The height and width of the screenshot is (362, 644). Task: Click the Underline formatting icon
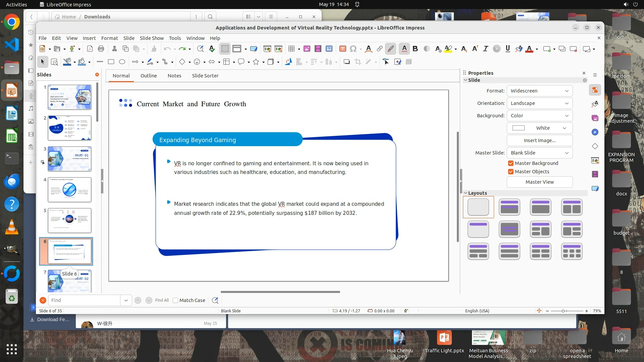pyautogui.click(x=507, y=49)
